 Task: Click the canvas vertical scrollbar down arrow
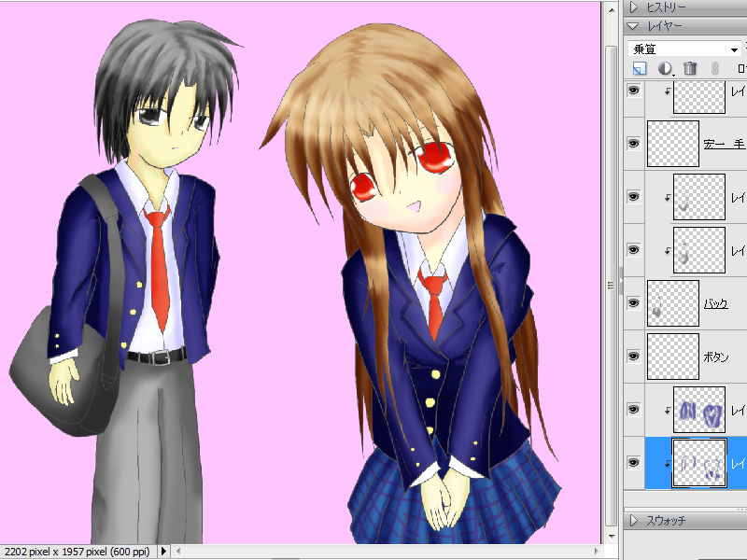[612, 537]
